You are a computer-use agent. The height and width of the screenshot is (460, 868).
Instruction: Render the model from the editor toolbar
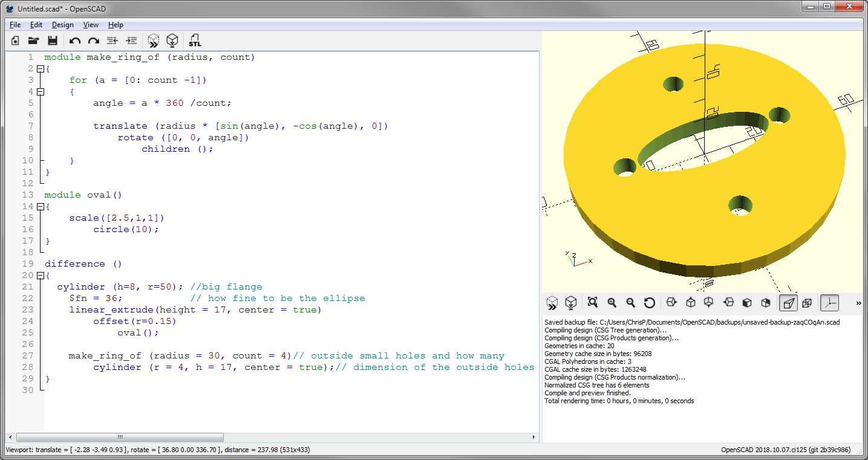(172, 40)
